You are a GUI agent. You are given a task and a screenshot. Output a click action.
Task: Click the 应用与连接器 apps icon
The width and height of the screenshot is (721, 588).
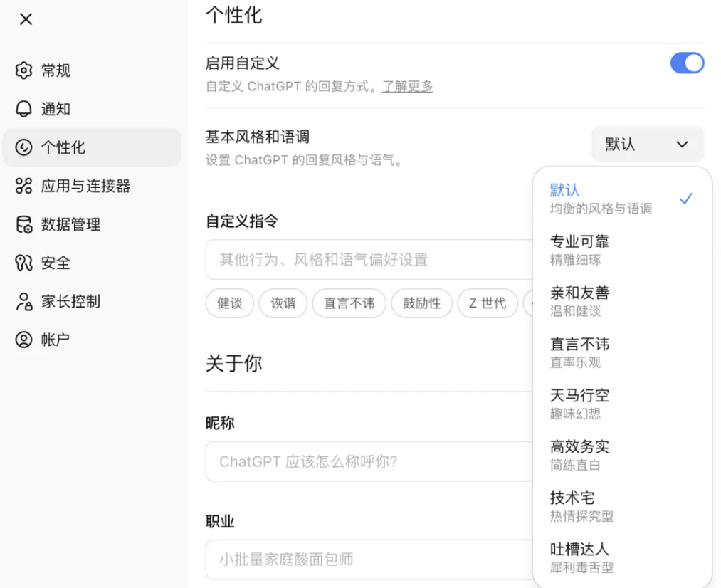coord(24,186)
